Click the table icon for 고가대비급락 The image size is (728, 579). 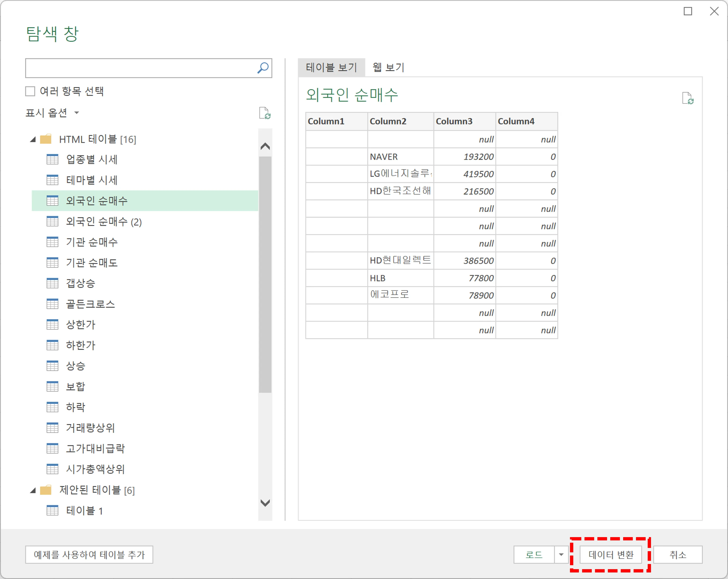pyautogui.click(x=52, y=448)
